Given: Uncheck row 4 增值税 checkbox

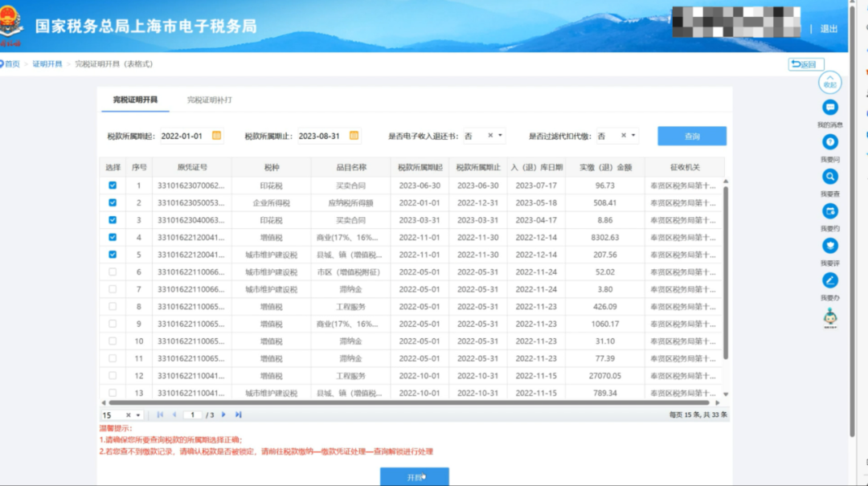Looking at the screenshot, I should 113,237.
